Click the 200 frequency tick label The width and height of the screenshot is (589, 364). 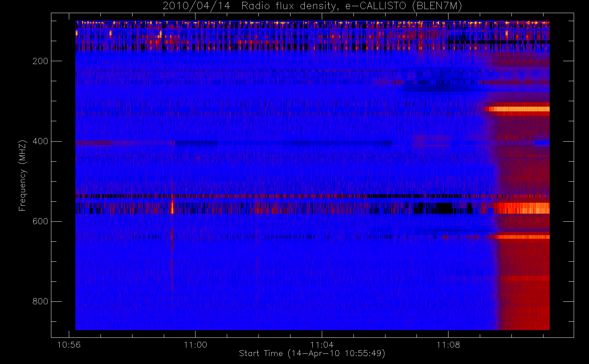click(40, 61)
